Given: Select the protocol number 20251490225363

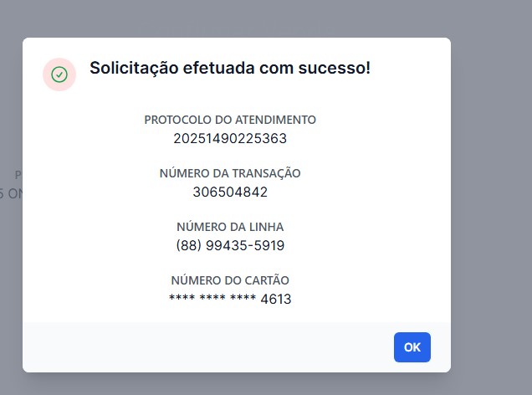Looking at the screenshot, I should click(x=230, y=138).
